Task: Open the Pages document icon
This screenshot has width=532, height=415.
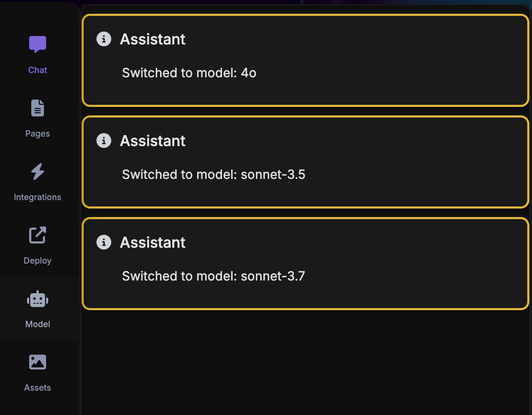Action: click(x=38, y=108)
